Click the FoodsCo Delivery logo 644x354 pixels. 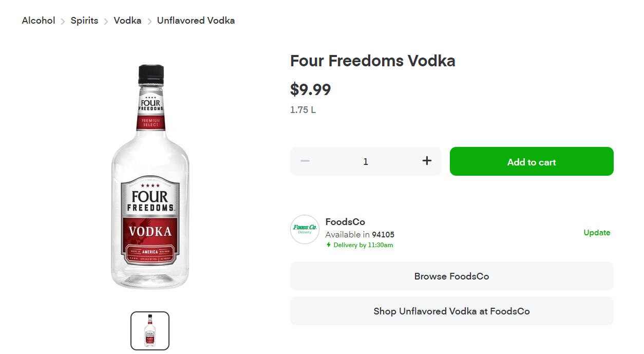(x=305, y=229)
